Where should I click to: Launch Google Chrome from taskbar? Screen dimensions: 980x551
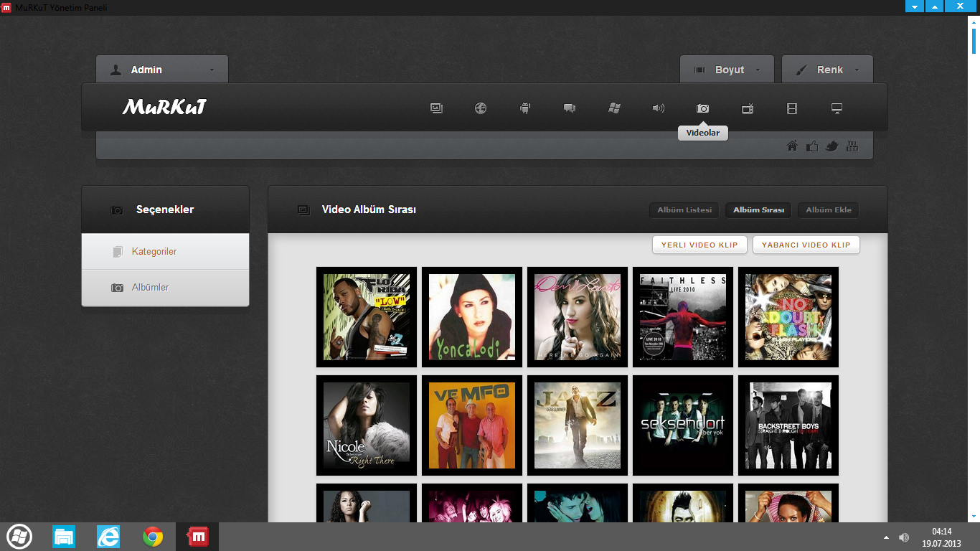[x=153, y=537]
